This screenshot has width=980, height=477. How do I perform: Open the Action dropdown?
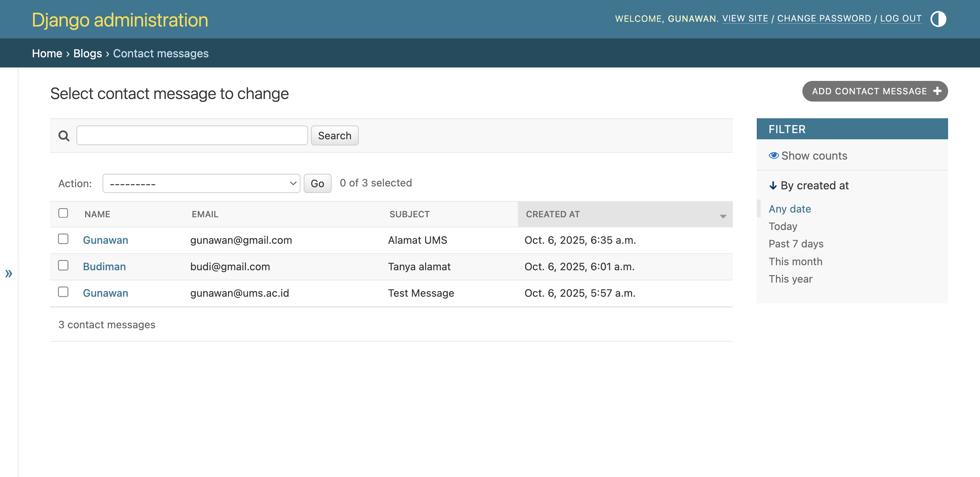pos(201,184)
